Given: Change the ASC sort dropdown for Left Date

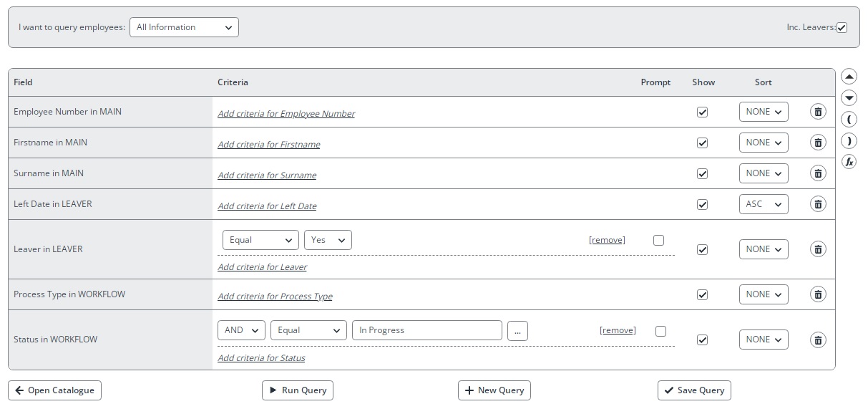Looking at the screenshot, I should coord(763,204).
